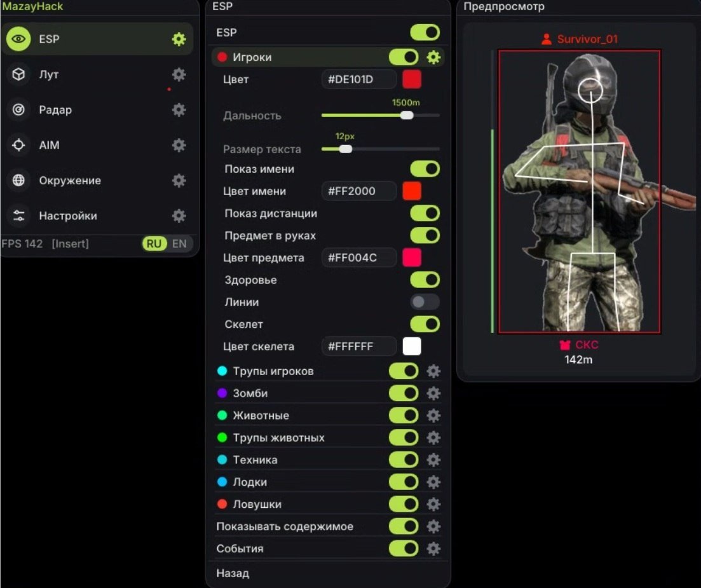Open Животные settings gear
Viewport: 701px width, 588px height.
(433, 415)
